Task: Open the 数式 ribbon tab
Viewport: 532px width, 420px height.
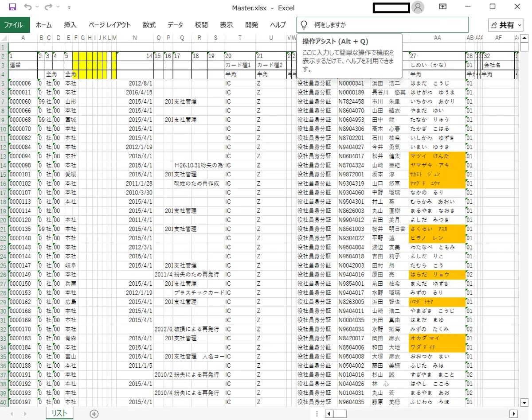Action: (x=149, y=25)
